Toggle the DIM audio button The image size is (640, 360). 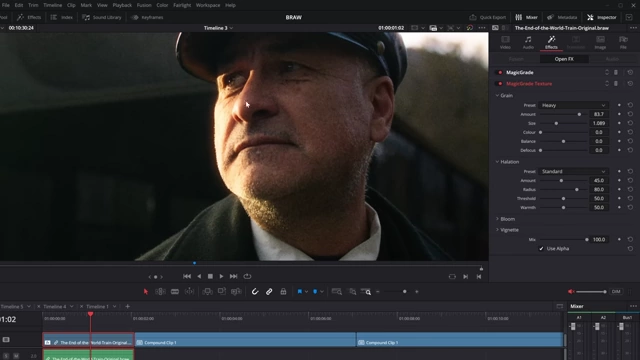616,291
